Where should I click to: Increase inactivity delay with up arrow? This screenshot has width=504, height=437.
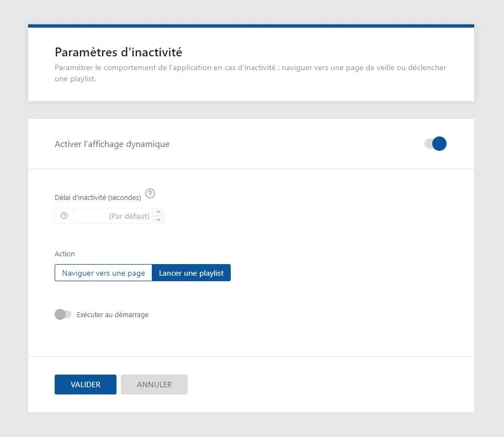(158, 212)
